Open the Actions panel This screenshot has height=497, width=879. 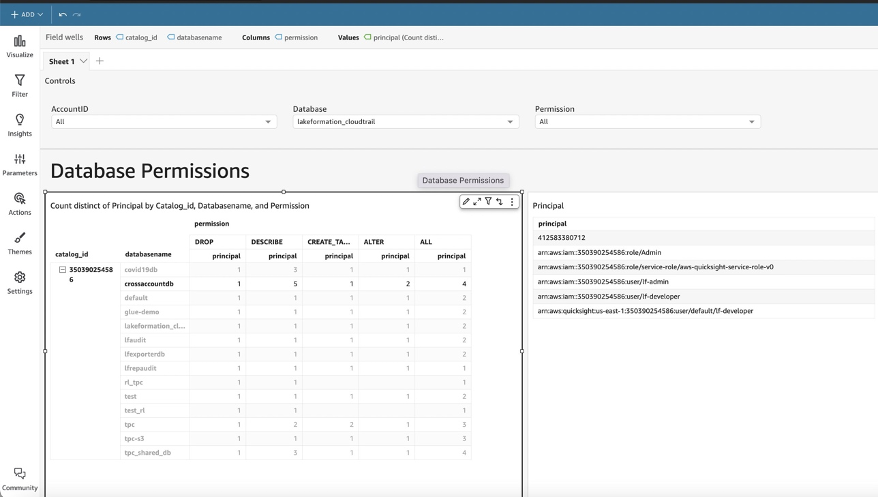click(20, 204)
